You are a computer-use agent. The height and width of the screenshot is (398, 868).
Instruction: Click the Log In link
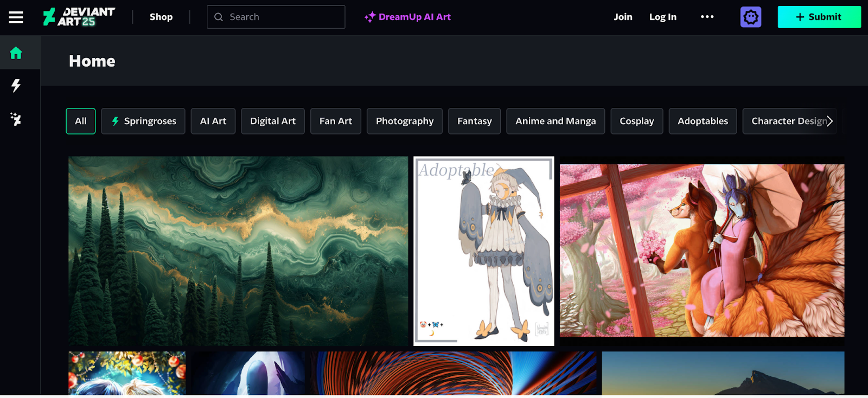tap(662, 17)
